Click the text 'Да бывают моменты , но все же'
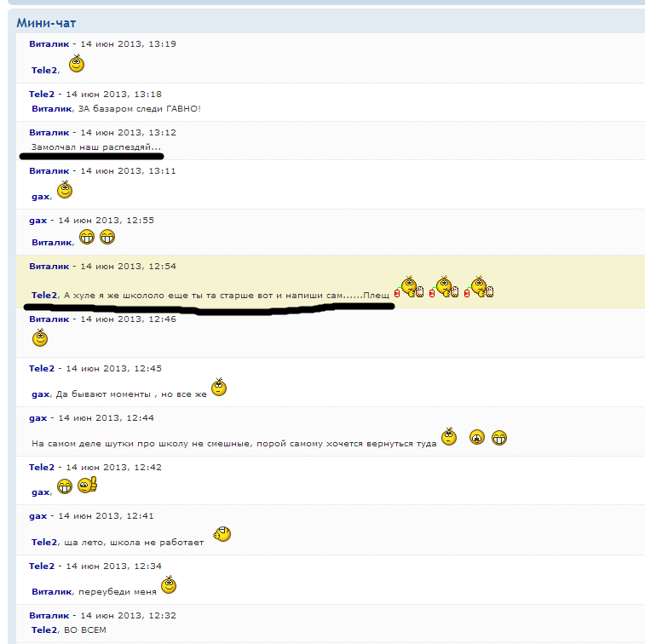The image size is (645, 644). tap(131, 394)
